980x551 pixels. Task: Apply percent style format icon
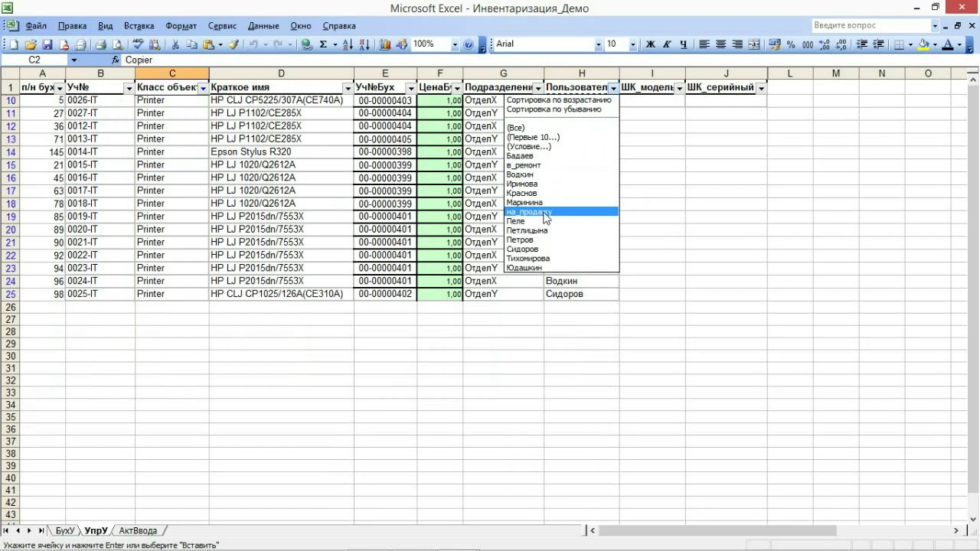coord(791,44)
